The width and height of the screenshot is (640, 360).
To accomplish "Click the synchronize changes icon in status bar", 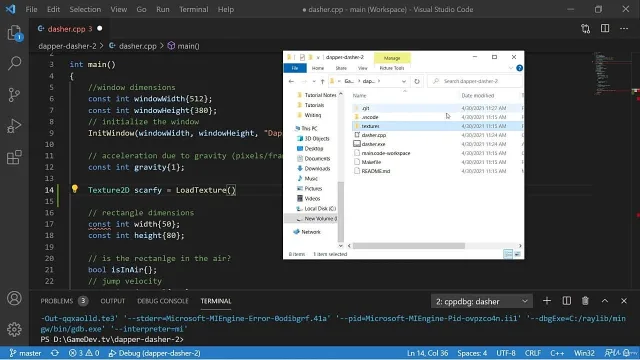I will click(x=55, y=353).
